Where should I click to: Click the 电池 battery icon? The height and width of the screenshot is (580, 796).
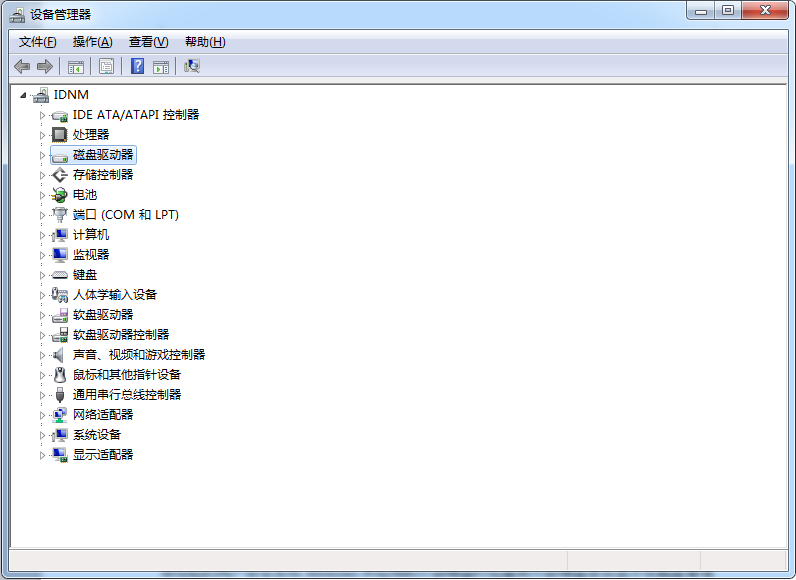(x=60, y=195)
